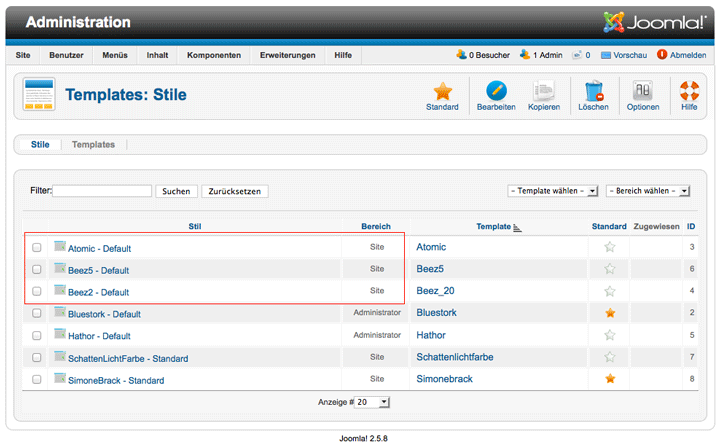Check the Beez2 - Default checkbox
The width and height of the screenshot is (720, 446).
tap(37, 291)
